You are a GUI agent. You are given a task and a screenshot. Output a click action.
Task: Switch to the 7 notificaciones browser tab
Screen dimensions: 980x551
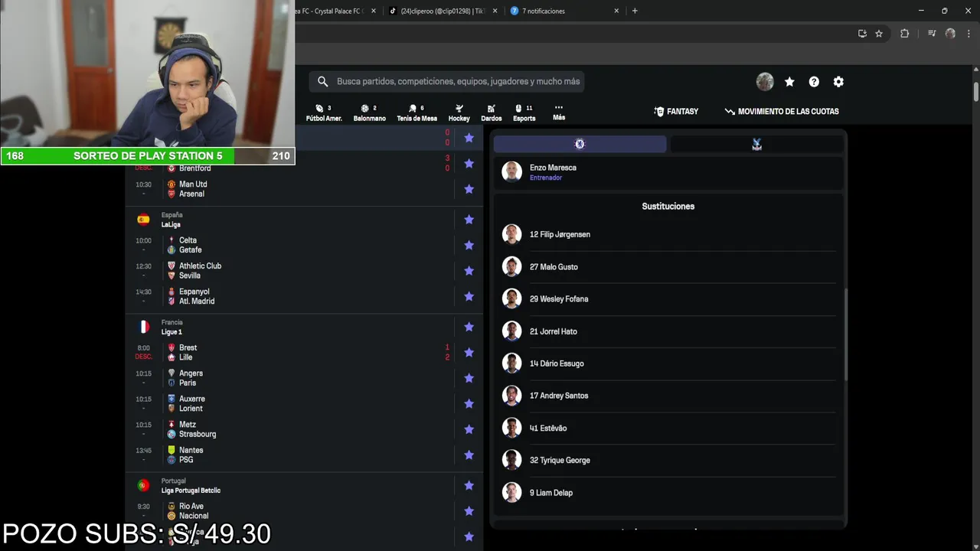565,11
